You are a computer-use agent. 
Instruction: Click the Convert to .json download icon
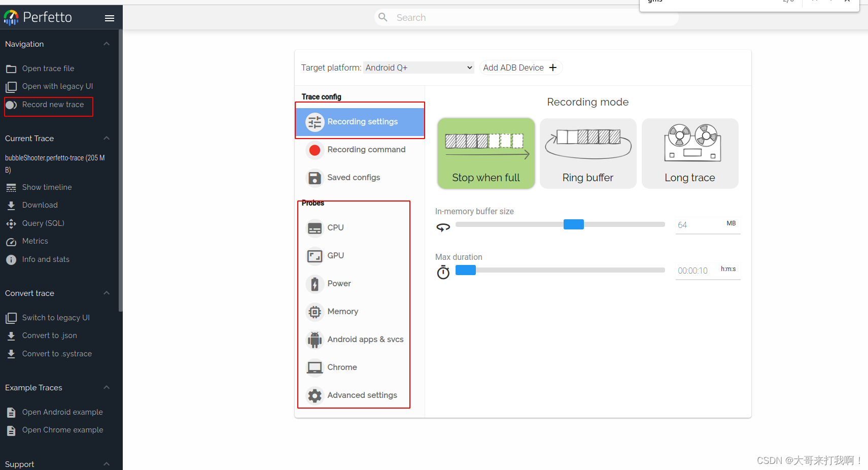[x=11, y=336]
